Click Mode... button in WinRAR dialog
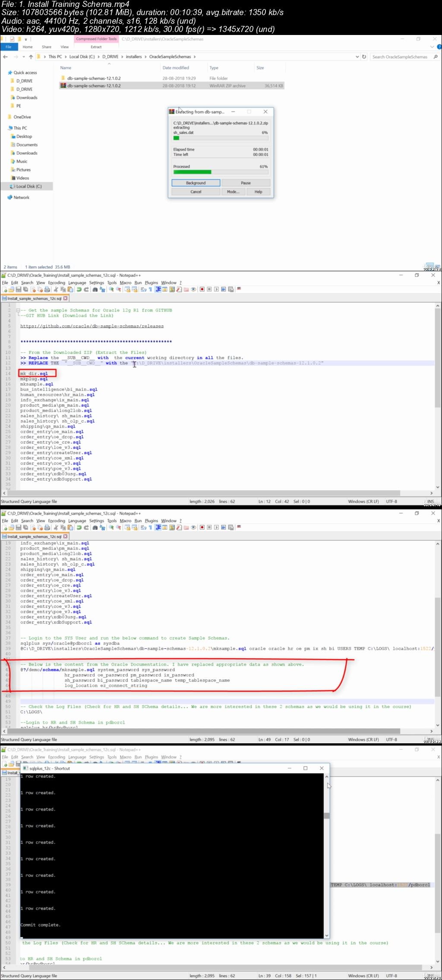Image resolution: width=442 pixels, height=980 pixels. [x=233, y=192]
